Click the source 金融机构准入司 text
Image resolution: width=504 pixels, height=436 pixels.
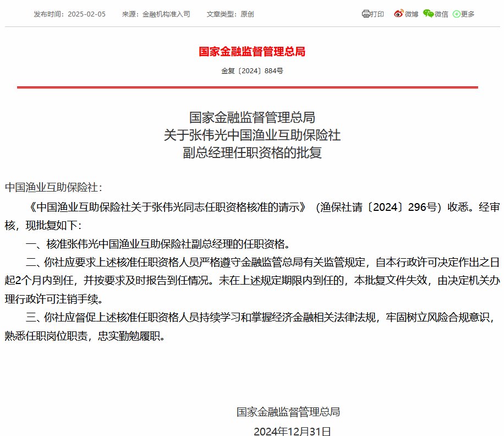pos(166,14)
